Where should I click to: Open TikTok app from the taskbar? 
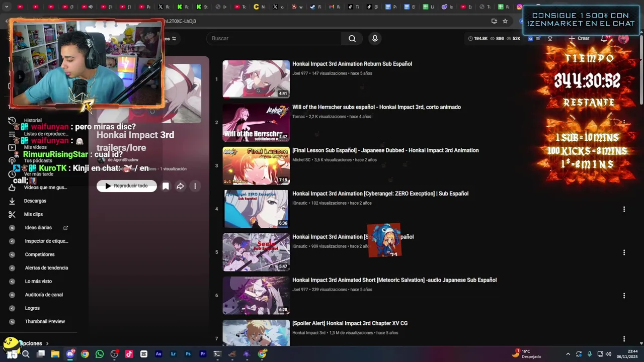coord(129,354)
